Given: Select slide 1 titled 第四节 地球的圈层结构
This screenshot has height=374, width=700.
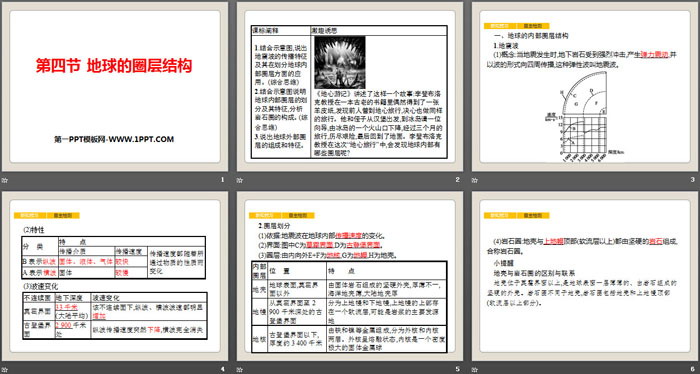Looking at the screenshot, I should coord(115,87).
